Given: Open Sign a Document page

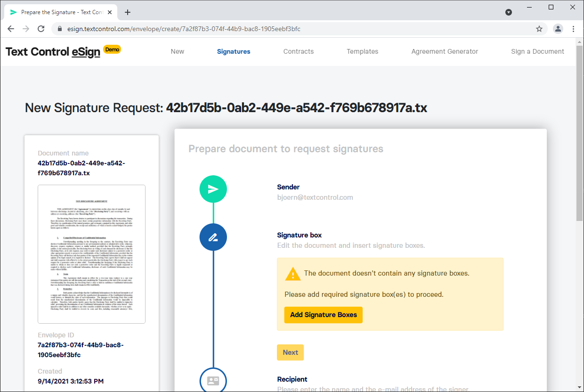Looking at the screenshot, I should coord(537,51).
